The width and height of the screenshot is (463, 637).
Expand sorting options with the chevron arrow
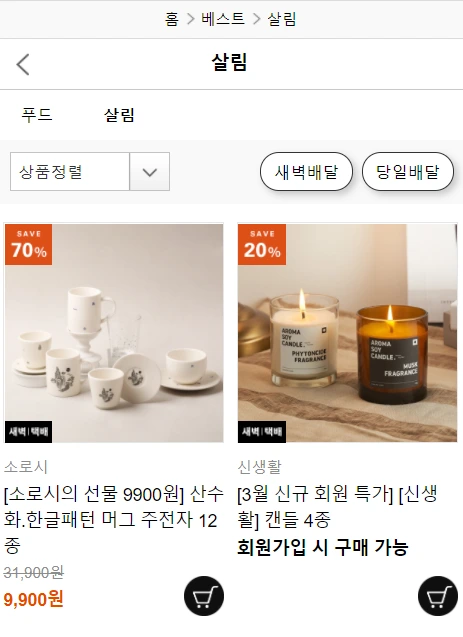coord(149,171)
